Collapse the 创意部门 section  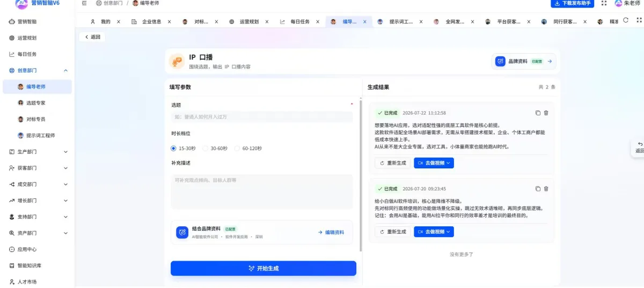point(65,70)
